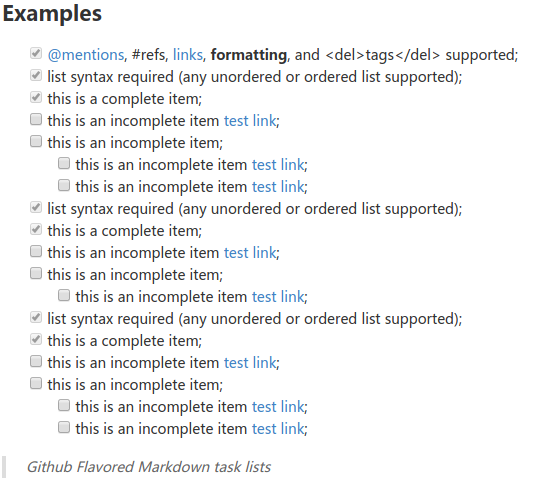
Task: Check the first "this is an incomplete item;" box without link
Action: [x=36, y=141]
